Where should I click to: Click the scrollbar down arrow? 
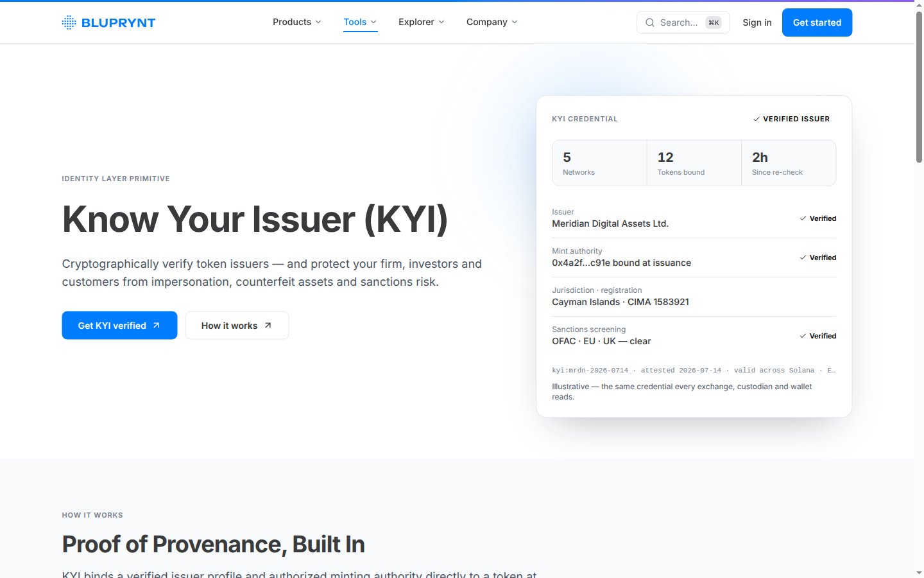coord(919,572)
